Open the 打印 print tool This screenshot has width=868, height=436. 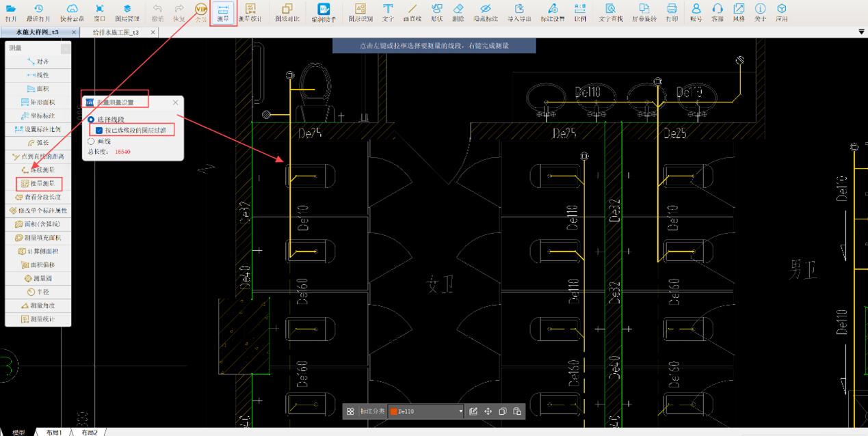672,12
